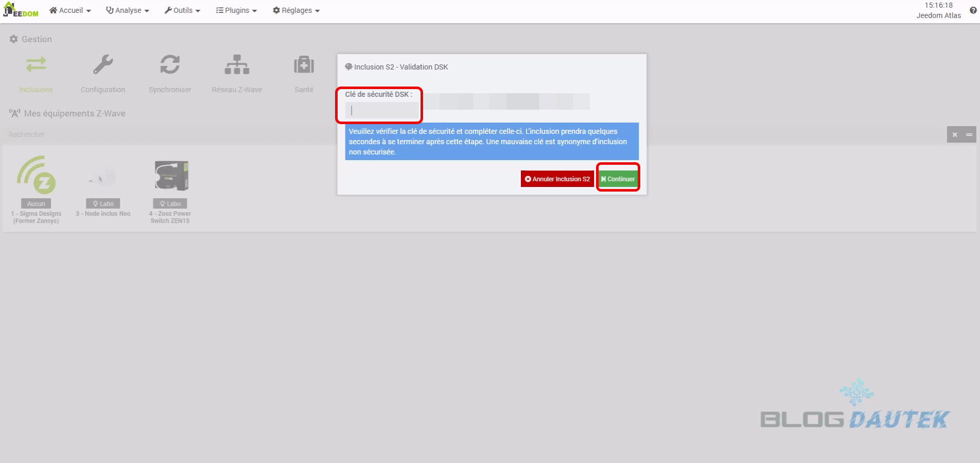Viewport: 980px width, 463px height.
Task: Open Configuration wrench icon
Action: click(103, 65)
